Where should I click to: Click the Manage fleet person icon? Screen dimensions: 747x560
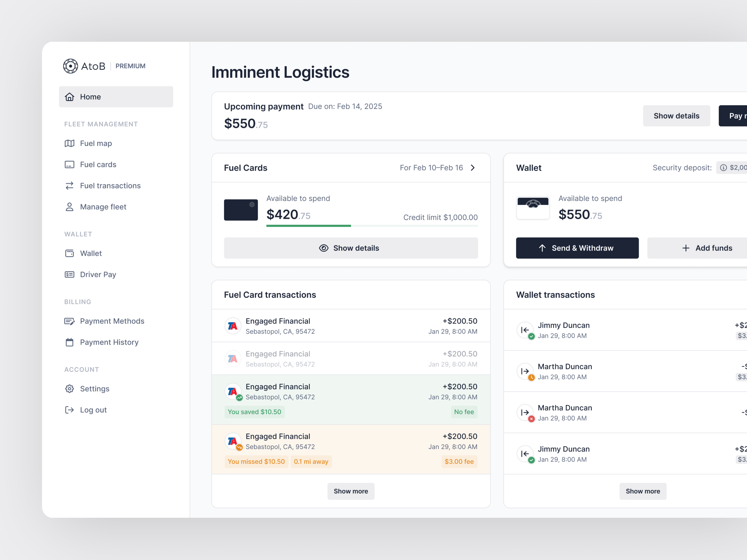point(70,206)
